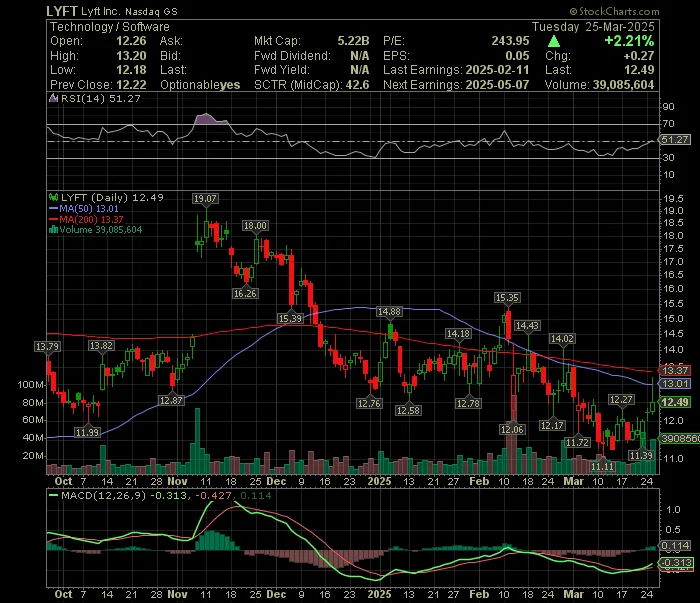700x603 pixels.
Task: Click the Optionable yes field
Action: pos(200,85)
